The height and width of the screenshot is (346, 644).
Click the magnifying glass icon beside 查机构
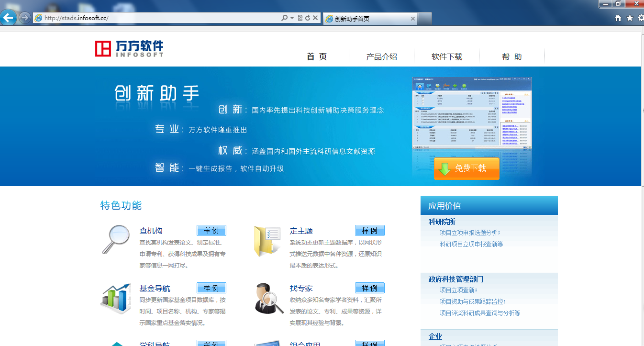click(116, 240)
